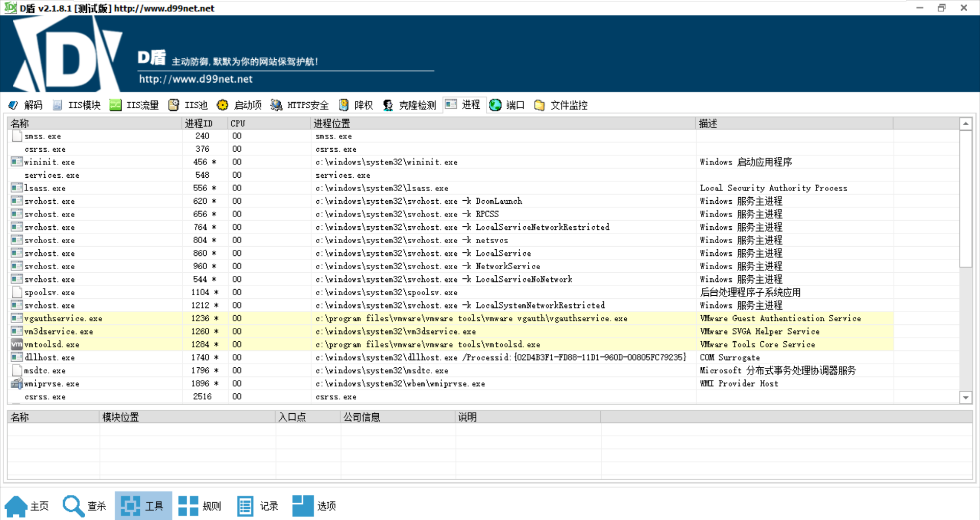Click the wininit.exe process icon

(17, 162)
